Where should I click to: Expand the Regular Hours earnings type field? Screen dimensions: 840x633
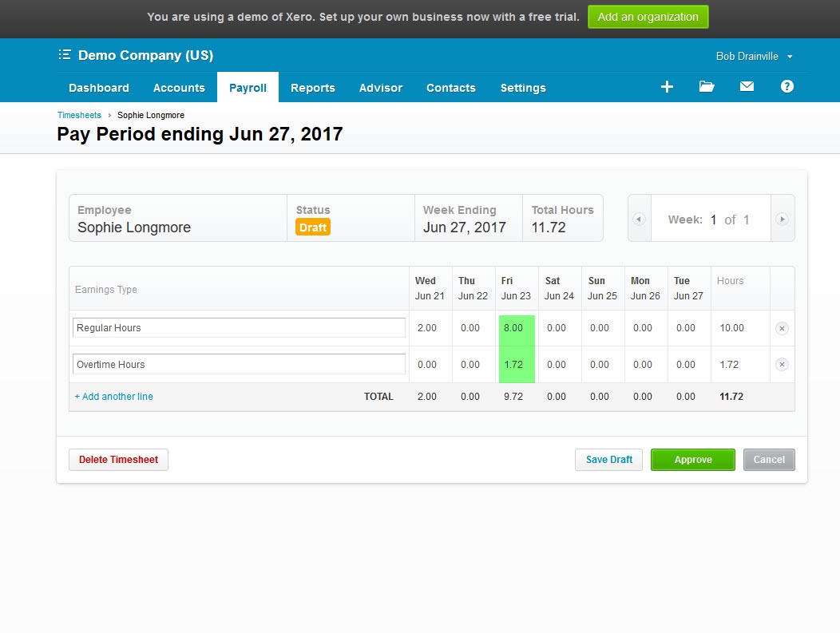[240, 327]
